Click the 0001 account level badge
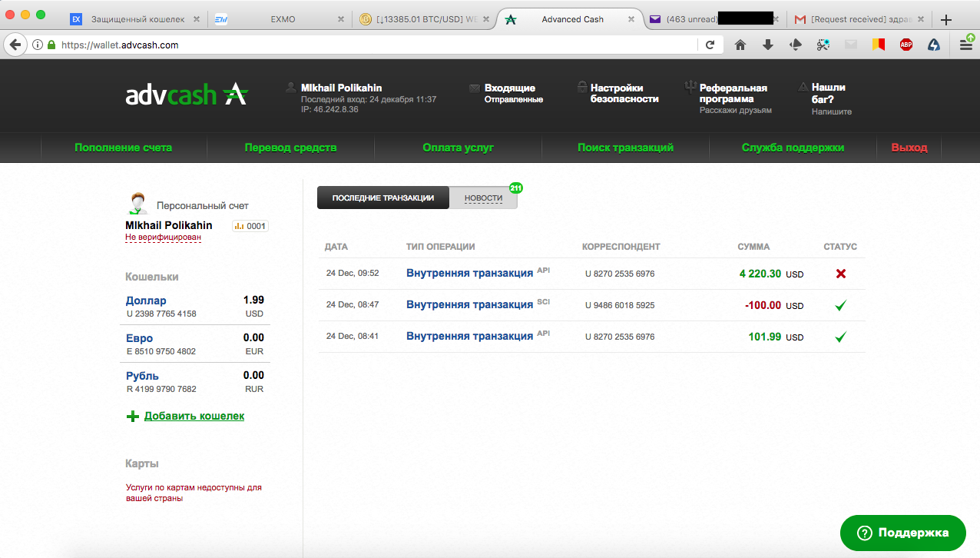The height and width of the screenshot is (558, 980). pos(250,226)
